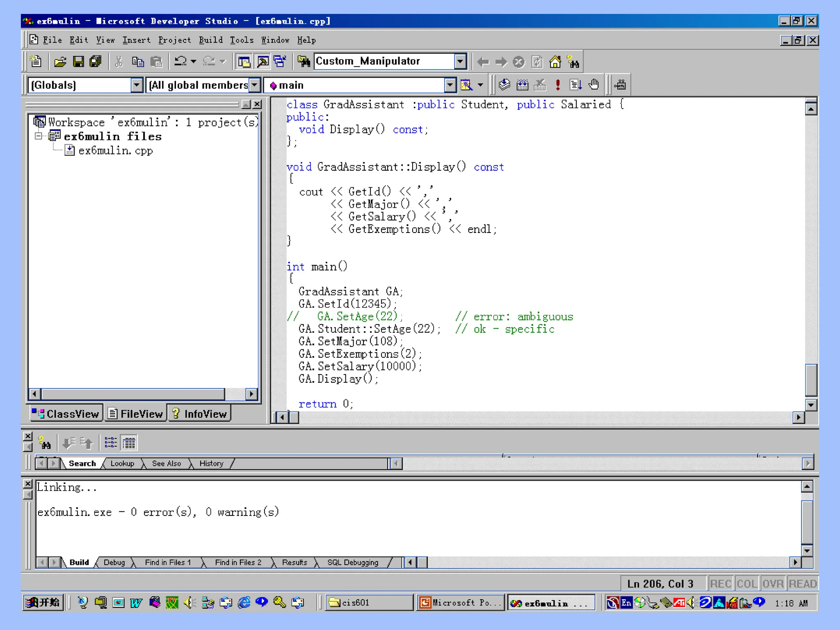Open the main function members dropdown
Screen dimensions: 840x630
[450, 85]
